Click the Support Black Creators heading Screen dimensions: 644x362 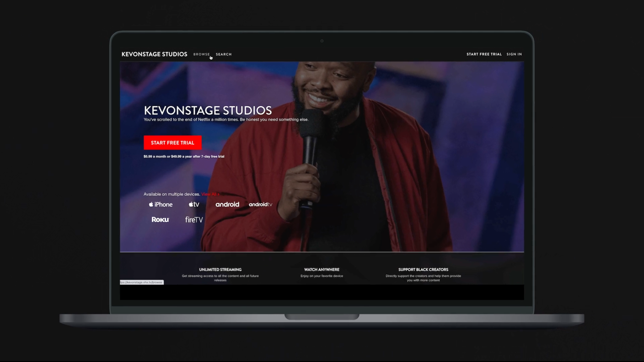(423, 269)
